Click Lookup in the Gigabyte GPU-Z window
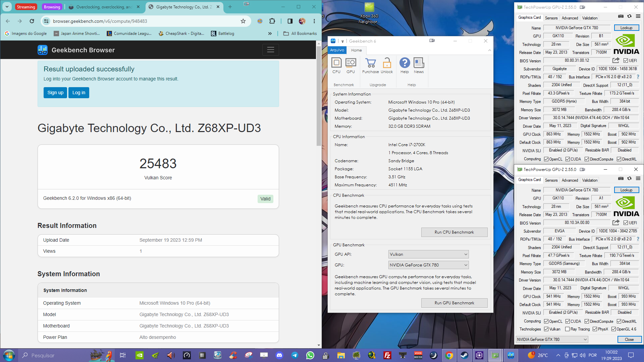644x362 pixels. 626,28
